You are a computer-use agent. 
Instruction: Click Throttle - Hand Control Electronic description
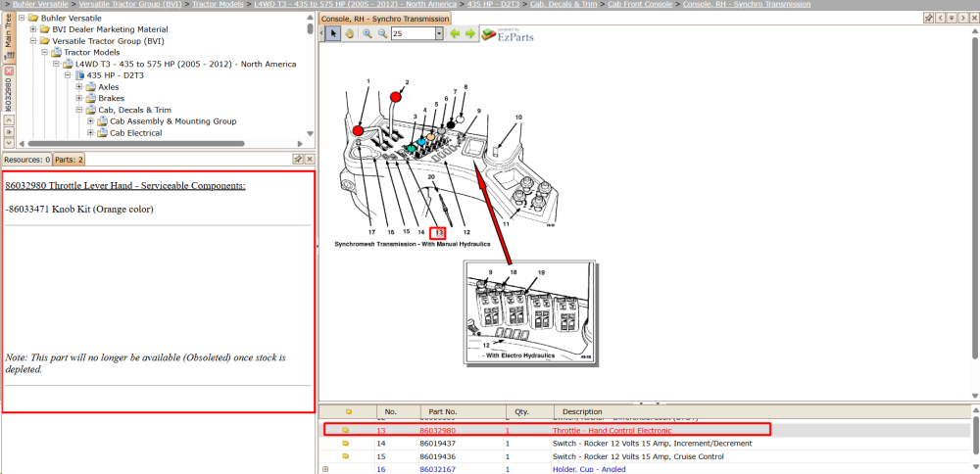612,430
